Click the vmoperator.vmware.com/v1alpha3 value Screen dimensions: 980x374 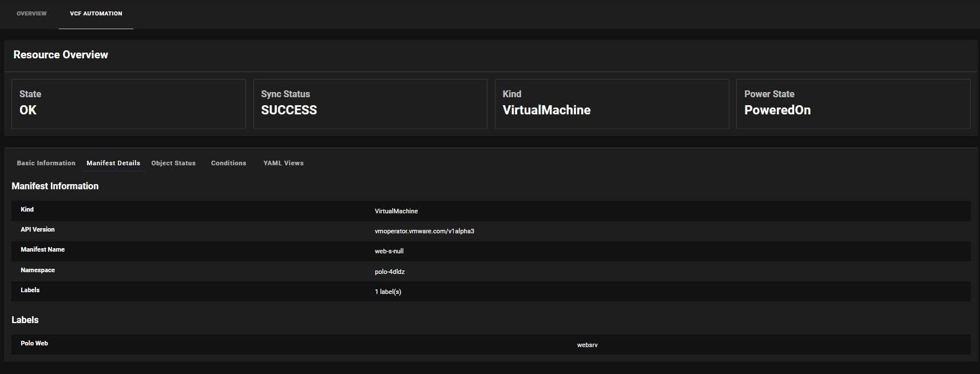[x=424, y=231]
